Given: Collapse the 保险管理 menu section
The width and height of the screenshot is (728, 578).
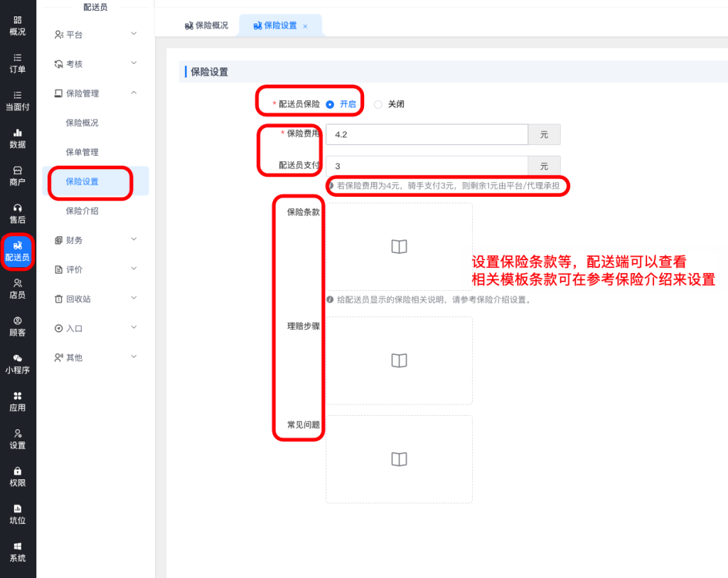Looking at the screenshot, I should [95, 93].
